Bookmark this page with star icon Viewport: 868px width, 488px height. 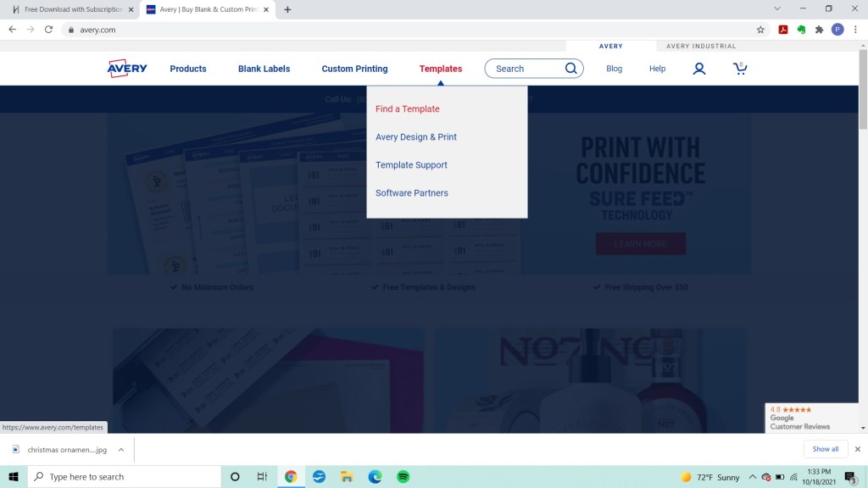click(760, 30)
